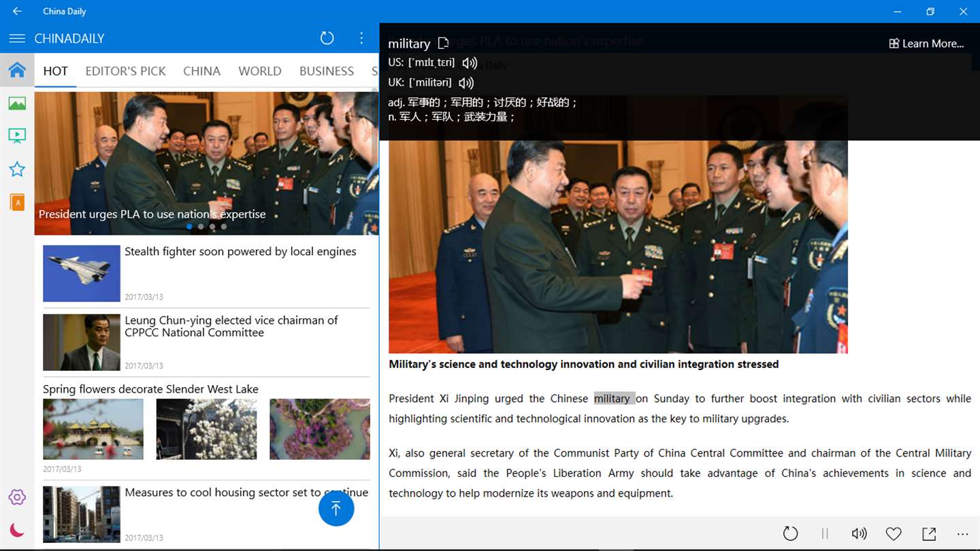This screenshot has width=980, height=551.
Task: Play UK pronunciation of military
Action: pos(466,82)
